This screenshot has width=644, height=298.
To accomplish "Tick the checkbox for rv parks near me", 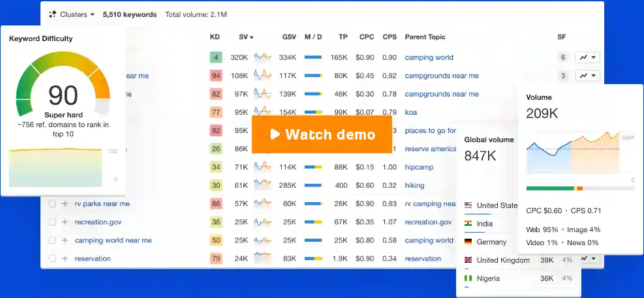I will [x=52, y=204].
